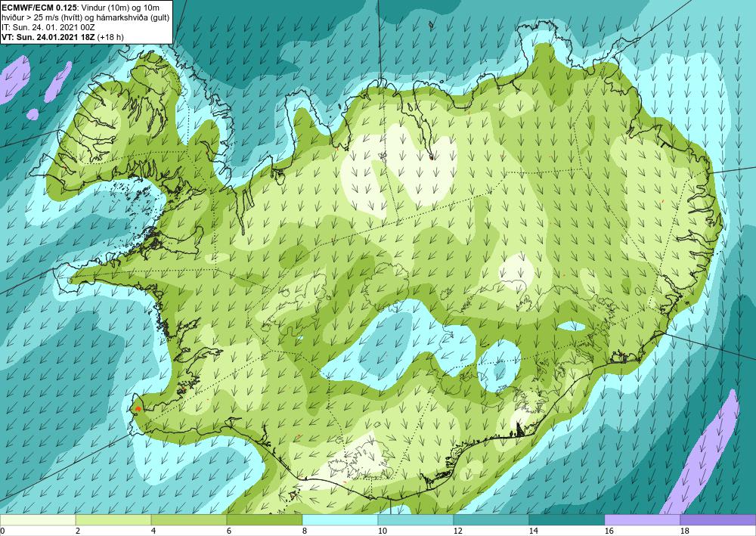Click the valid time 'VT: Sun. 24.01.2021 18Z'

click(48, 37)
